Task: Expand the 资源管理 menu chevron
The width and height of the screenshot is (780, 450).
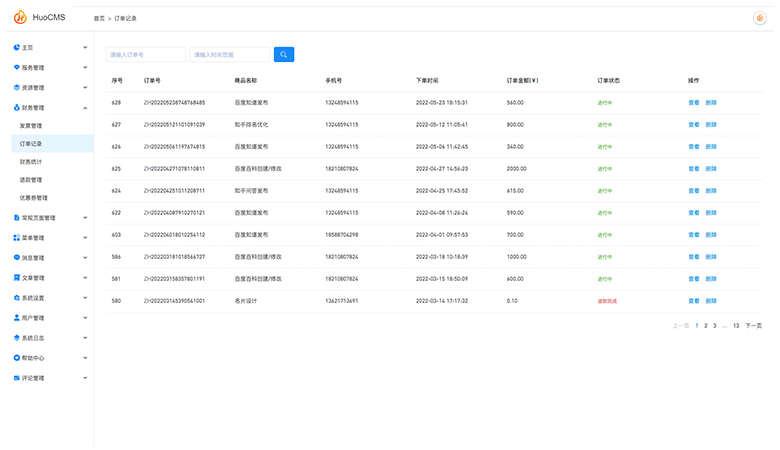Action: (85, 88)
